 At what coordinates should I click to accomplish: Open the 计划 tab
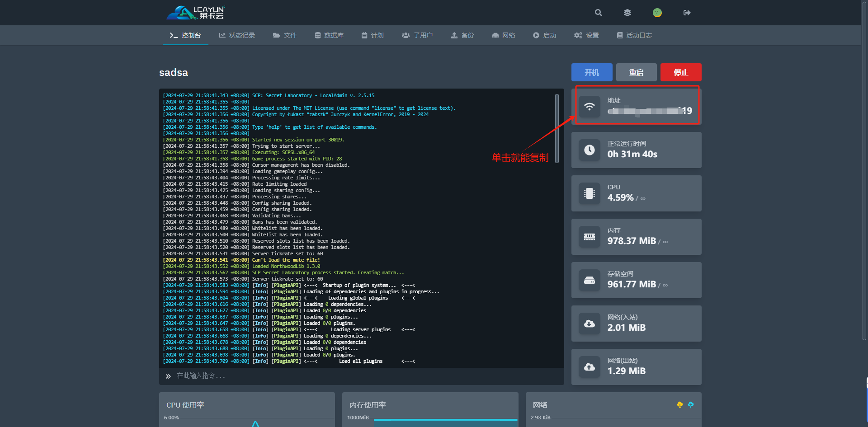tap(373, 35)
